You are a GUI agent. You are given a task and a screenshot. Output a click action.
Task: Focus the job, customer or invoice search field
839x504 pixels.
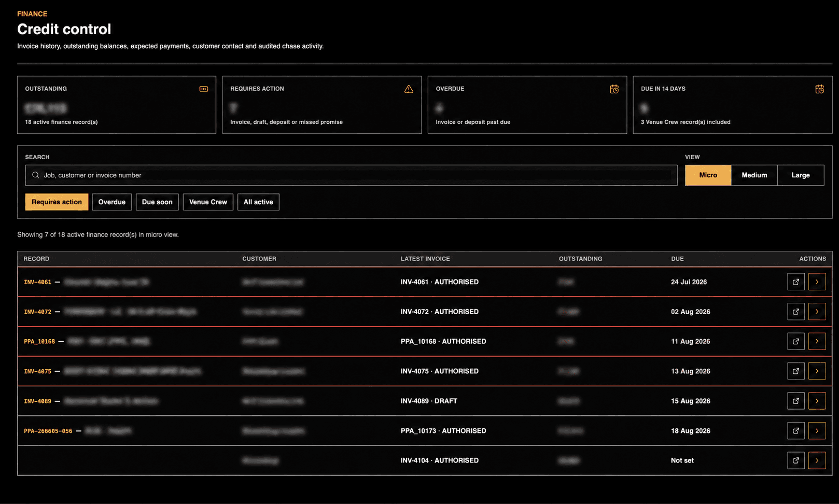(x=352, y=175)
